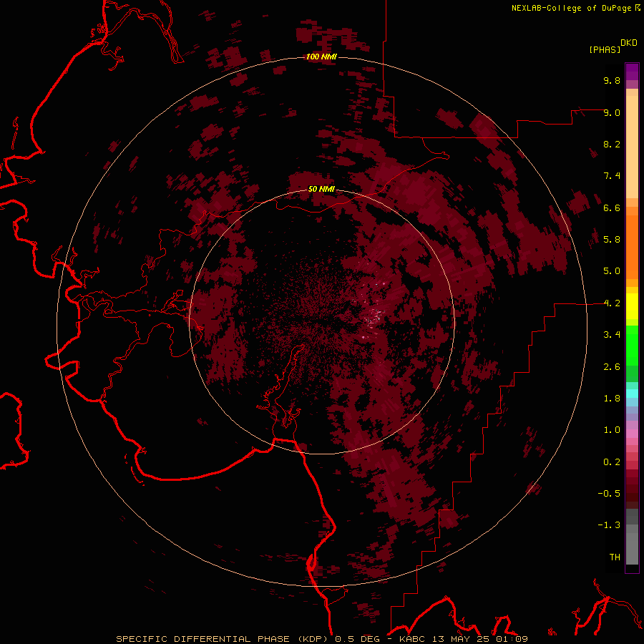The height and width of the screenshot is (644, 644).
Task: Click the 3.4 color scale value
Action: point(612,335)
